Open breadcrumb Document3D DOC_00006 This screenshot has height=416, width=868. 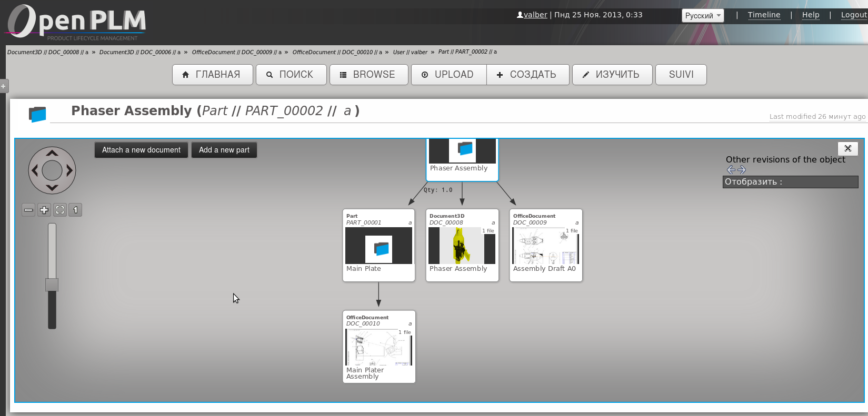(139, 52)
